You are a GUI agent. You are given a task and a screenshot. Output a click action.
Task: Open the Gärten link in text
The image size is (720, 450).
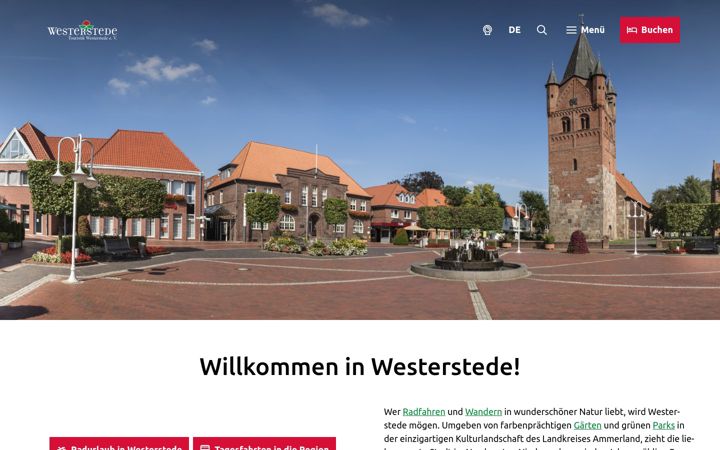(x=587, y=425)
